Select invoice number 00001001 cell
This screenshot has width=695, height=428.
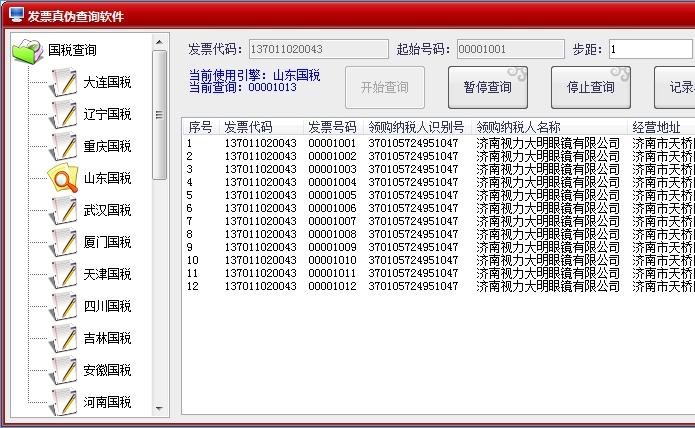332,143
